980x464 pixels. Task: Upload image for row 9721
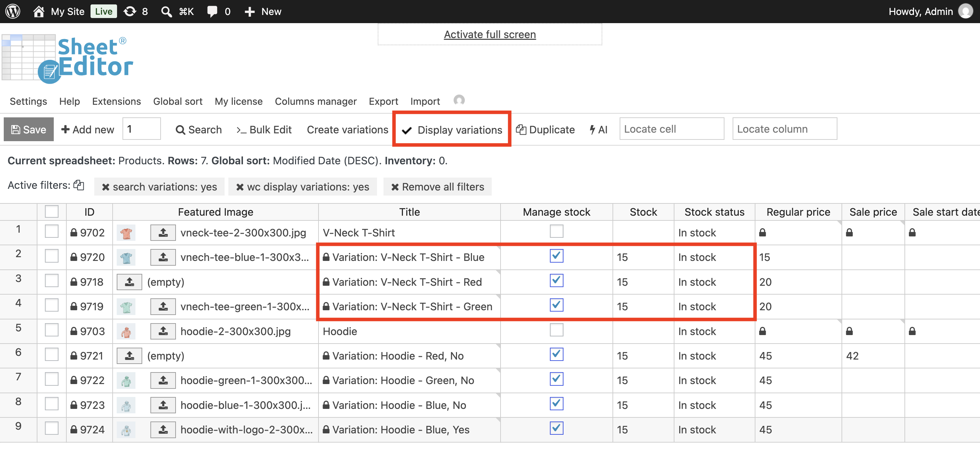click(x=129, y=355)
